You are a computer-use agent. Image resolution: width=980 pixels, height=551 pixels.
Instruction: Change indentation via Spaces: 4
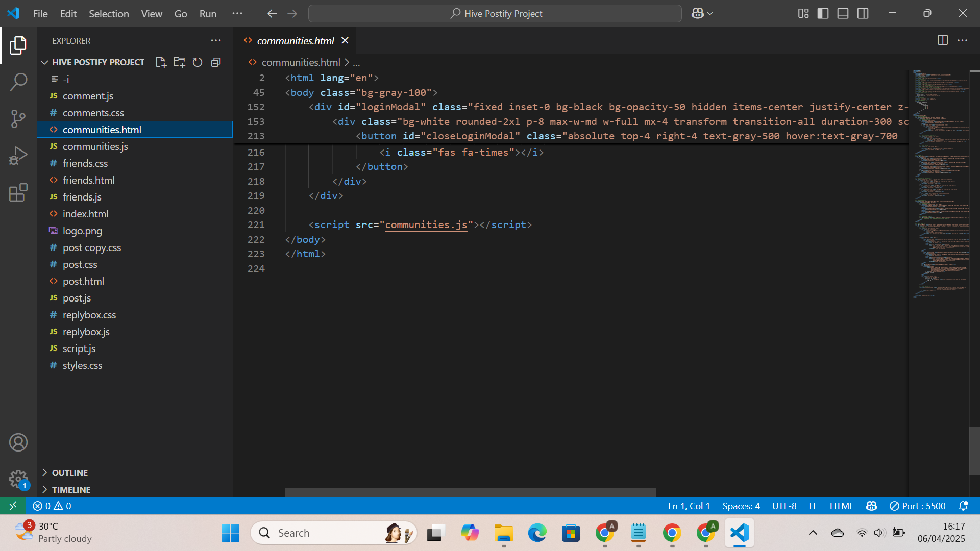tap(741, 506)
